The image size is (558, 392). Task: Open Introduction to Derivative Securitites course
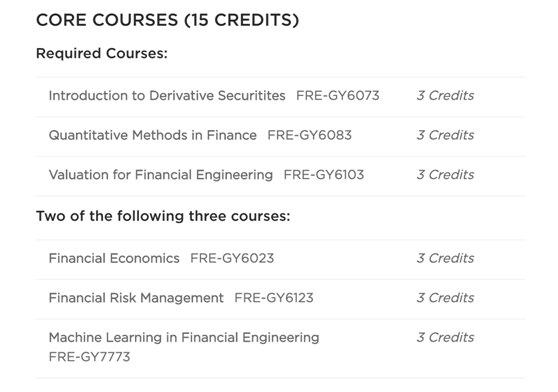coord(167,96)
